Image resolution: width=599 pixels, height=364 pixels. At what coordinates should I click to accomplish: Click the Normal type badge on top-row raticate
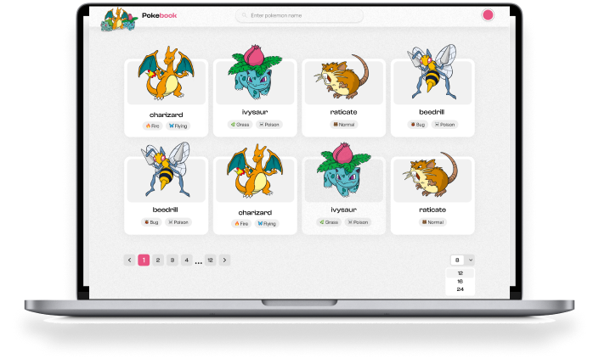click(344, 125)
